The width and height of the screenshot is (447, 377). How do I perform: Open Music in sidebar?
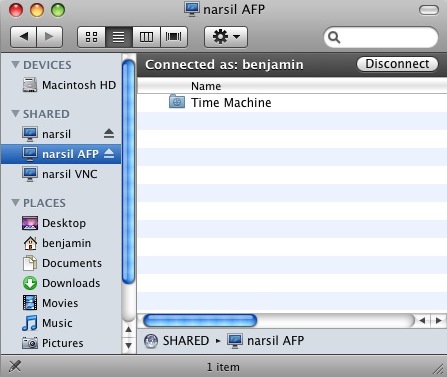(62, 323)
